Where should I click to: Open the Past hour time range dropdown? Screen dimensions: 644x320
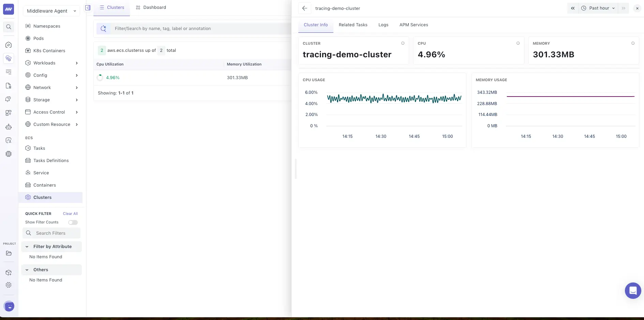click(x=598, y=8)
